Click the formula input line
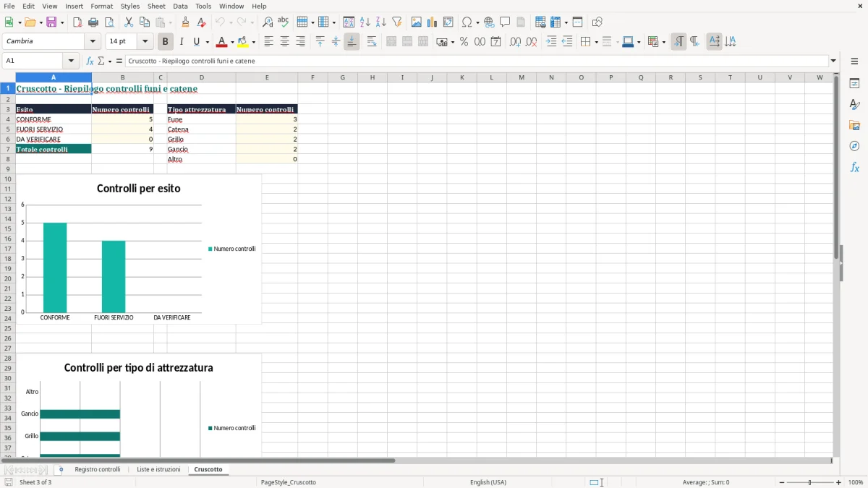This screenshot has height=488, width=868. point(477,61)
